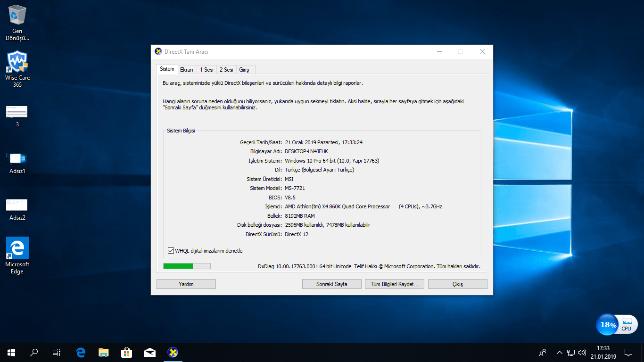Viewport: 644px width, 362px height.
Task: Open the Windows Start menu
Action: click(x=11, y=352)
